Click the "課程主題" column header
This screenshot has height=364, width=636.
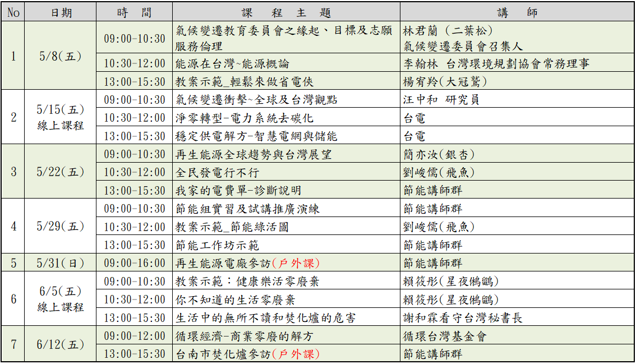tap(286, 13)
